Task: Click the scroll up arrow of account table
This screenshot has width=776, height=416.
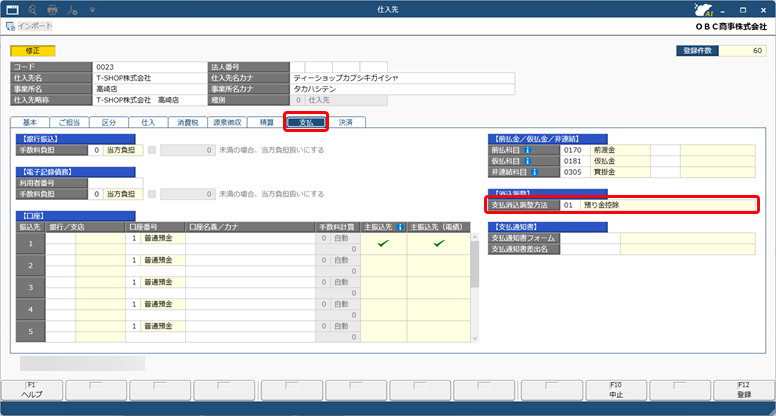Action: [x=475, y=237]
